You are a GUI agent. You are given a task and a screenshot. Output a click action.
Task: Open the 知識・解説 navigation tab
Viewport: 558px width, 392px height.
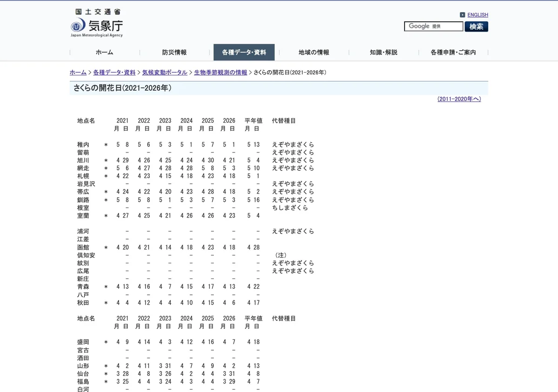point(384,53)
